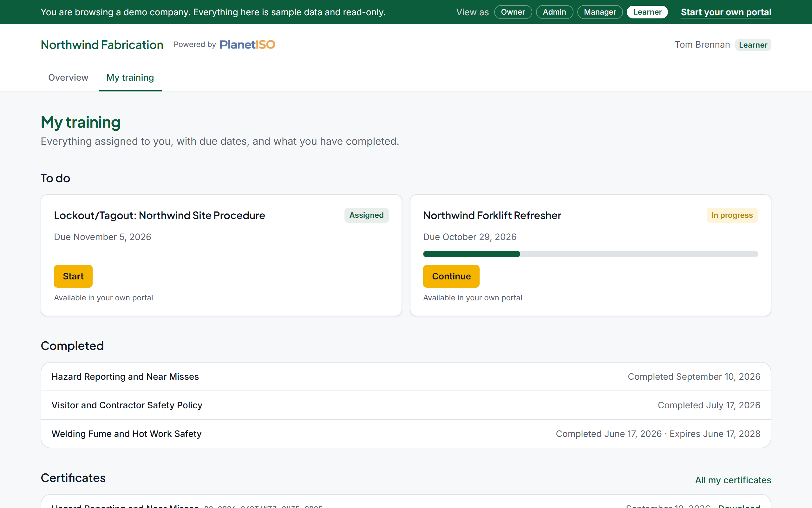The height and width of the screenshot is (508, 812).
Task: Select the My training tab
Action: click(130, 77)
